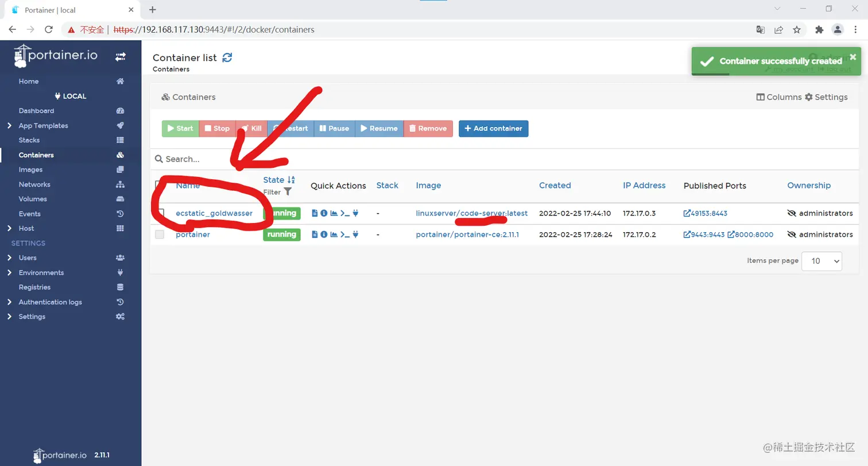Open Registries via the database icon
The width and height of the screenshot is (868, 466).
(120, 287)
